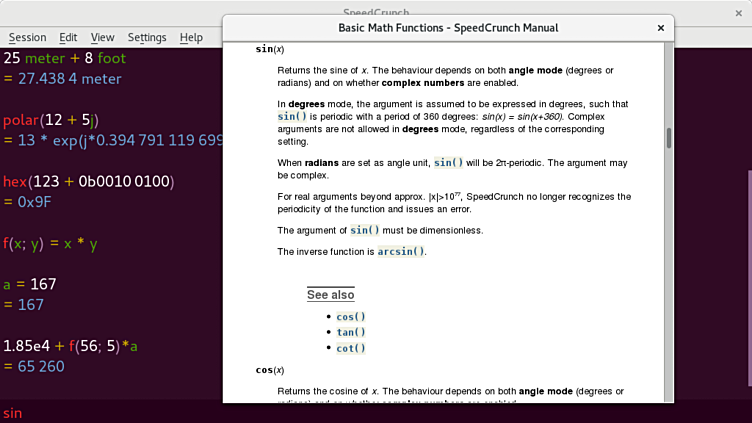
Task: Open the Edit menu
Action: tap(68, 37)
